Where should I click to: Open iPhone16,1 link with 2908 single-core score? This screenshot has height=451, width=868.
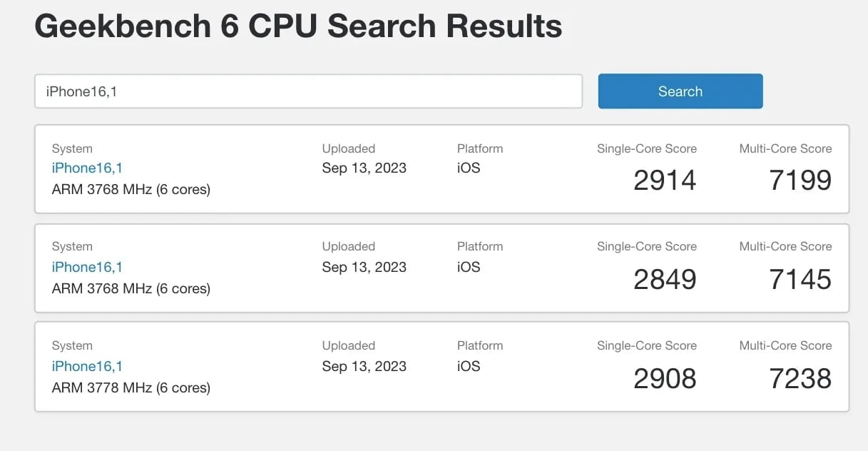(x=87, y=366)
